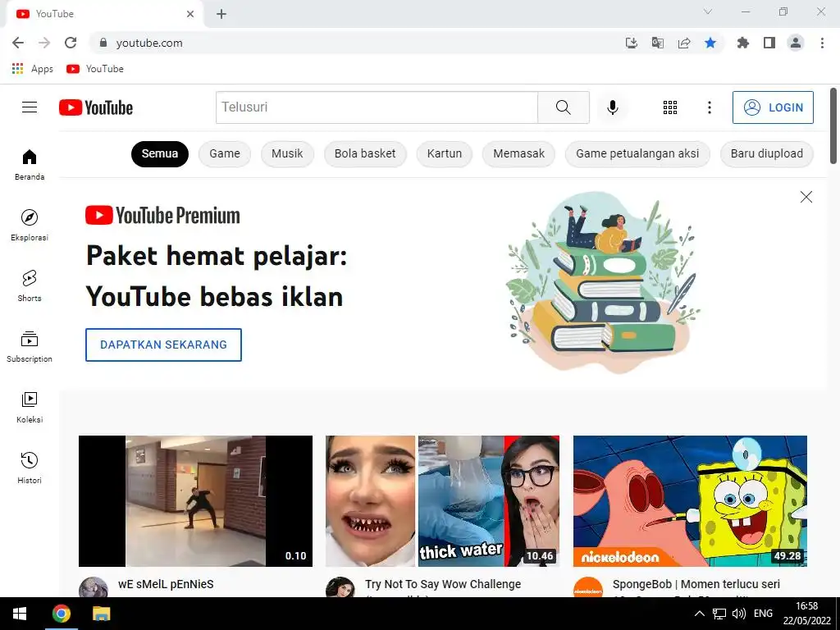Click the youtube.com address bar
The height and width of the screenshot is (630, 840).
[x=354, y=43]
